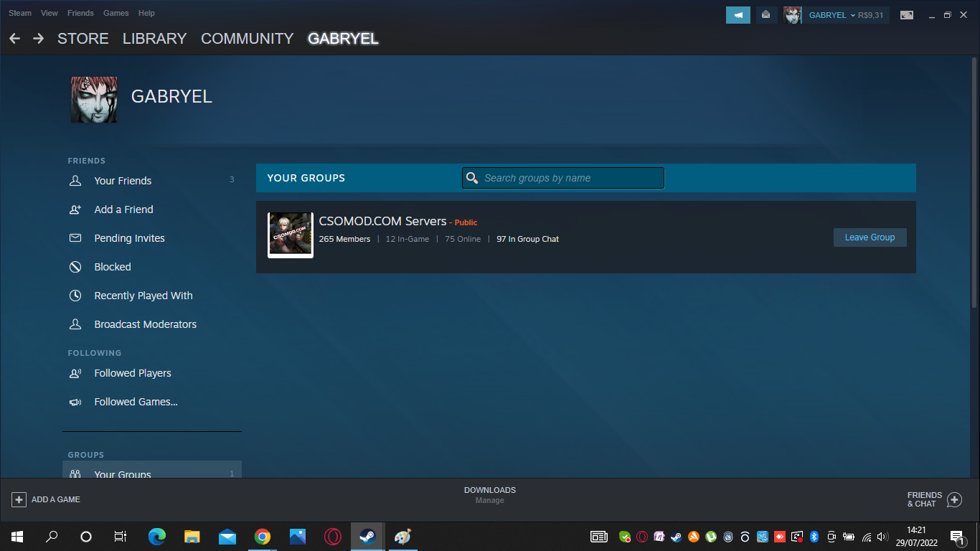Click the back navigation arrow
The image size is (980, 551).
coord(14,39)
